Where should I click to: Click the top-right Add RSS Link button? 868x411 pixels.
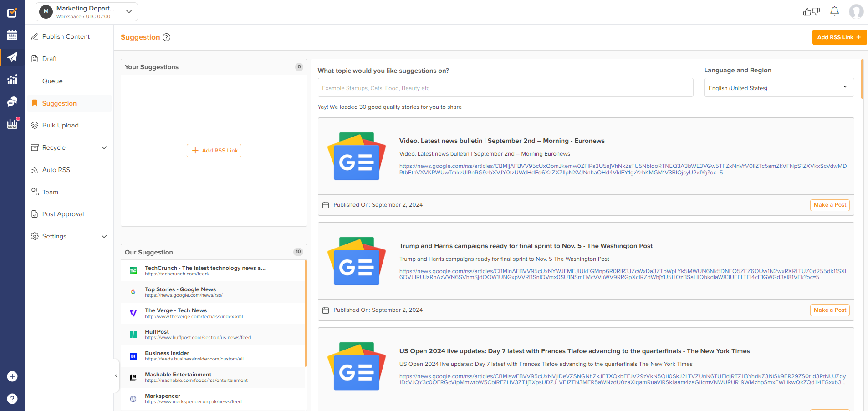tap(839, 37)
